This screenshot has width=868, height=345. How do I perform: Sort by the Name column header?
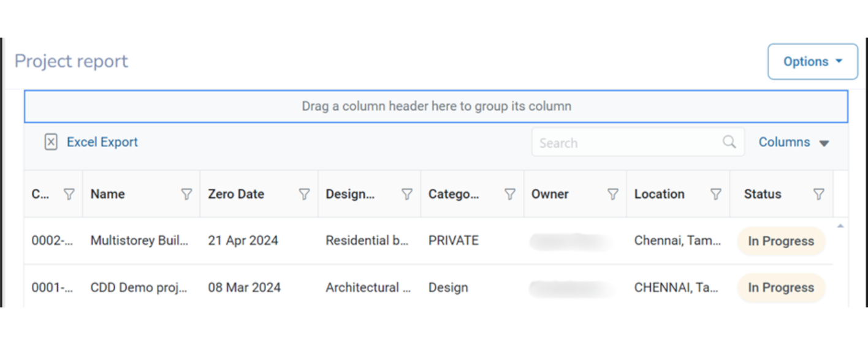pos(108,194)
